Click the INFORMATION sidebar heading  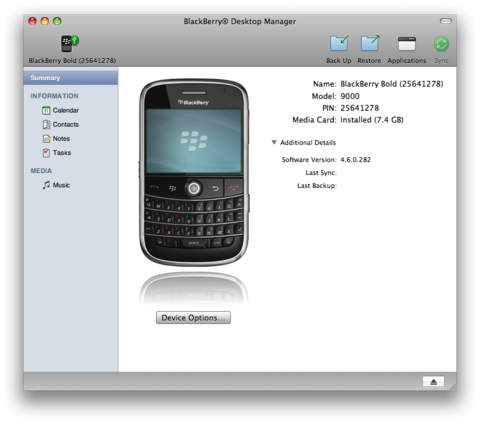coord(55,96)
